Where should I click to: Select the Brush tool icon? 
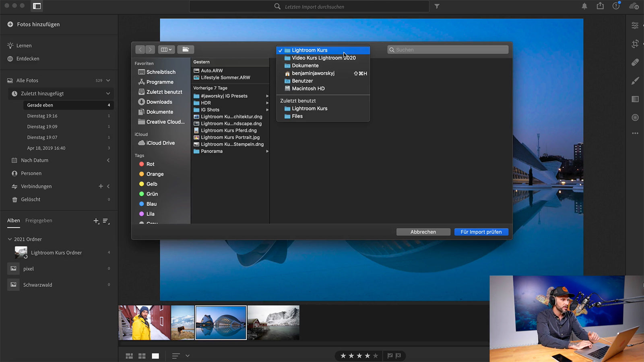tap(635, 80)
